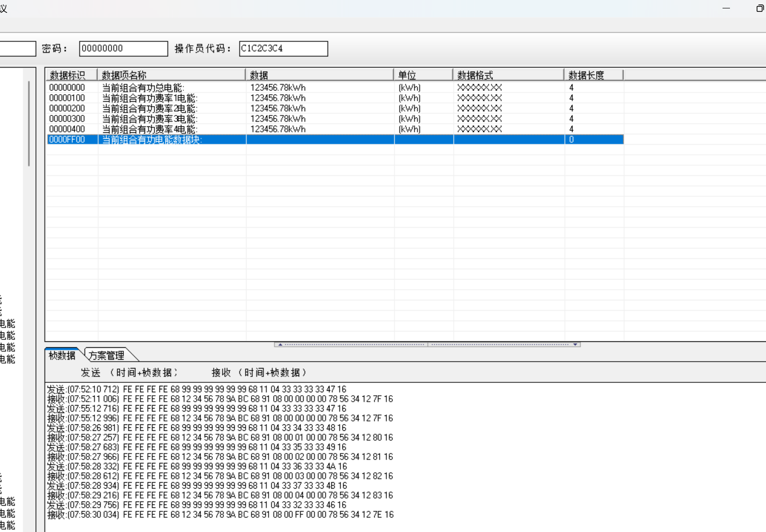Click the 数据格式 column header

[509, 75]
